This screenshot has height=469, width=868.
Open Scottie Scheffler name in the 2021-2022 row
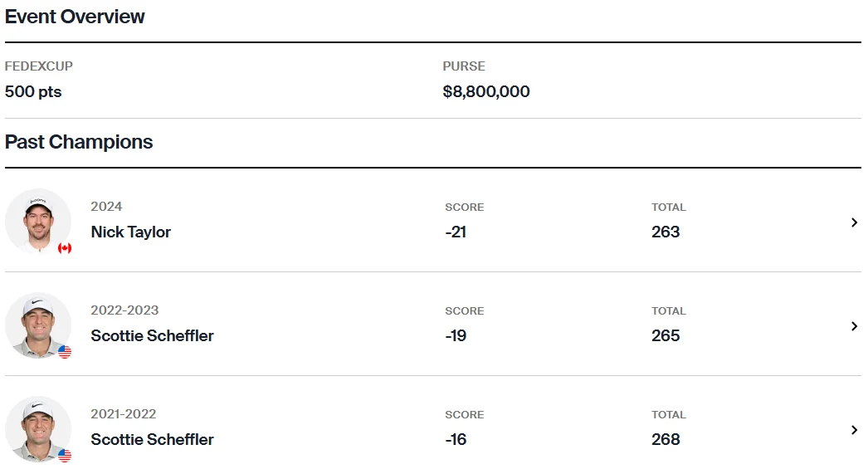pyautogui.click(x=152, y=439)
